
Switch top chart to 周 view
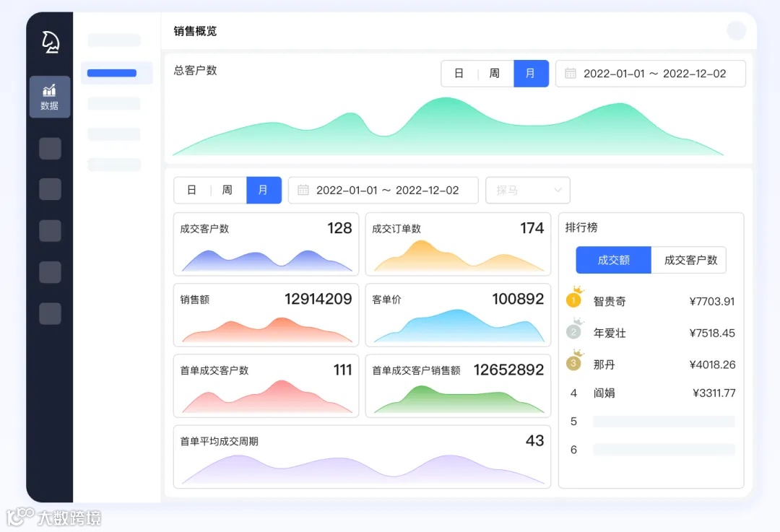494,73
